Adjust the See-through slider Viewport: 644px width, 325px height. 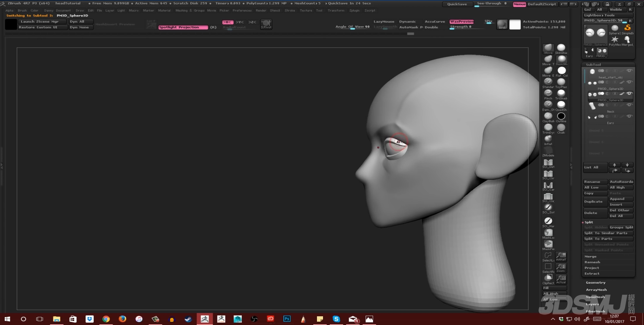[492, 4]
